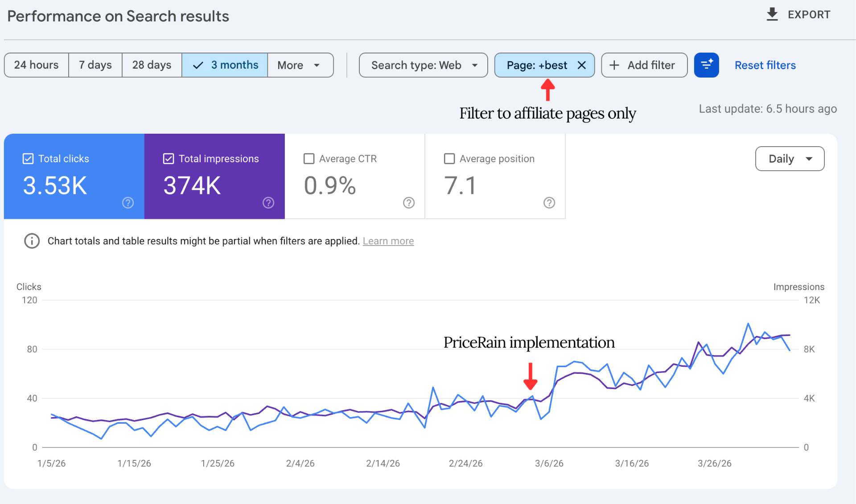Click the 374K total impressions value
This screenshot has height=504, width=856.
click(x=192, y=185)
